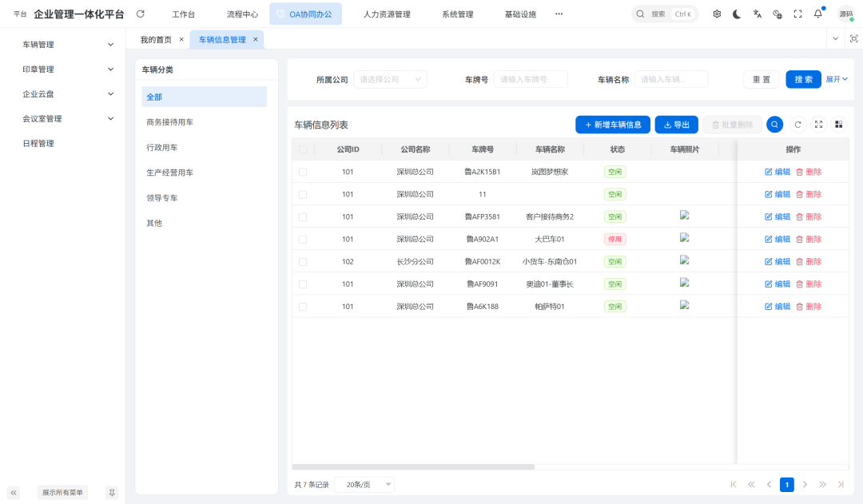This screenshot has height=504, width=863.
Task: Open the language switcher icon
Action: click(756, 14)
